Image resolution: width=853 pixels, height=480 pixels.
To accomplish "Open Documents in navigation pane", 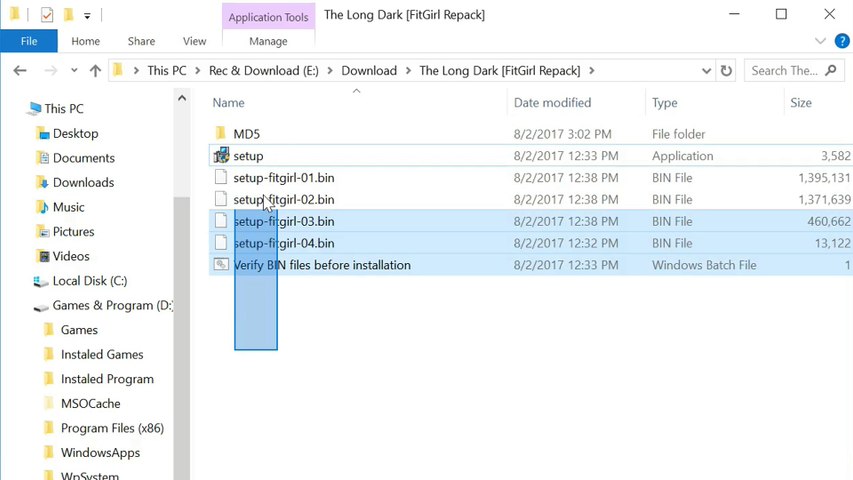I will pos(83,158).
